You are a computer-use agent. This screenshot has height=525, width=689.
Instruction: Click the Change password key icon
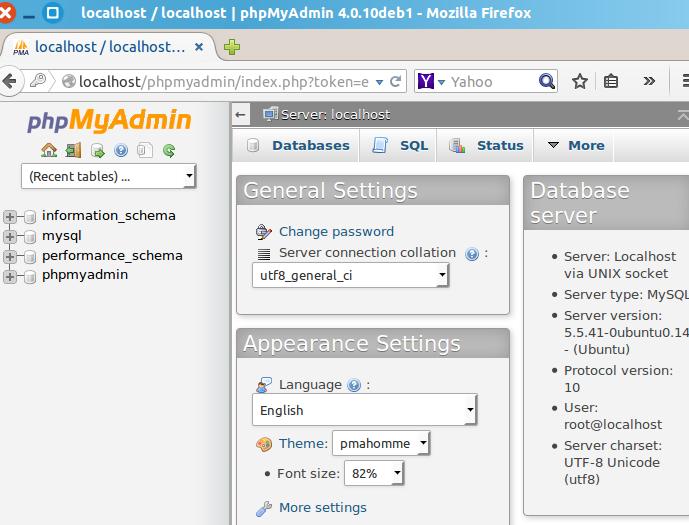pyautogui.click(x=264, y=232)
